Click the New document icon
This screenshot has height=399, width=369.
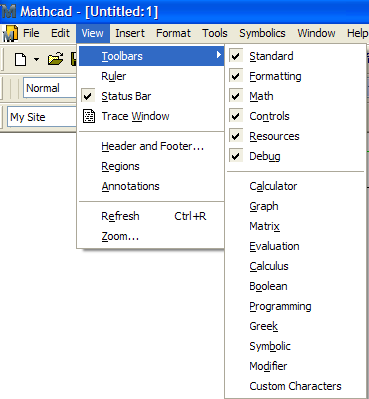pos(21,60)
